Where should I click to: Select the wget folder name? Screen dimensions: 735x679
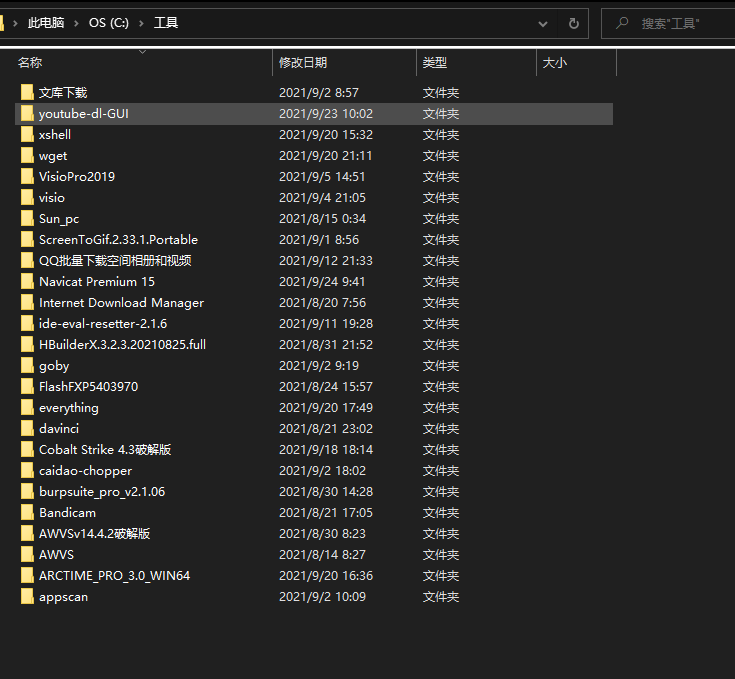[53, 156]
